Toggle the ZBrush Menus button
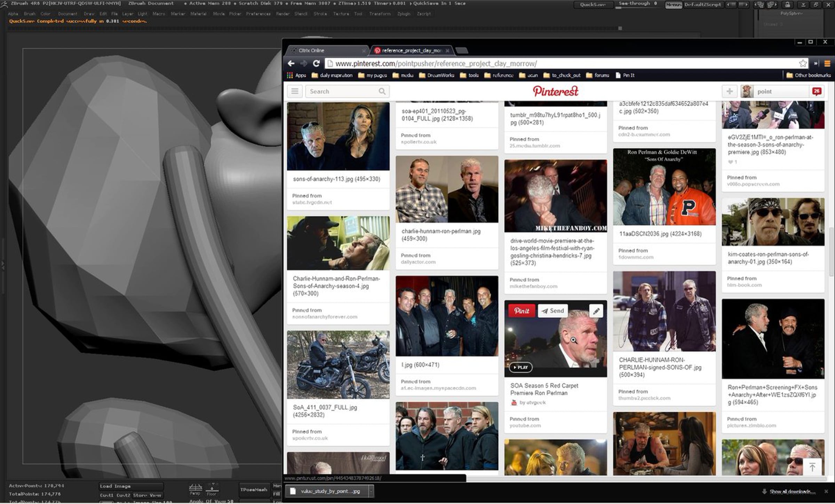Viewport: 835px width, 504px height. 674,5
